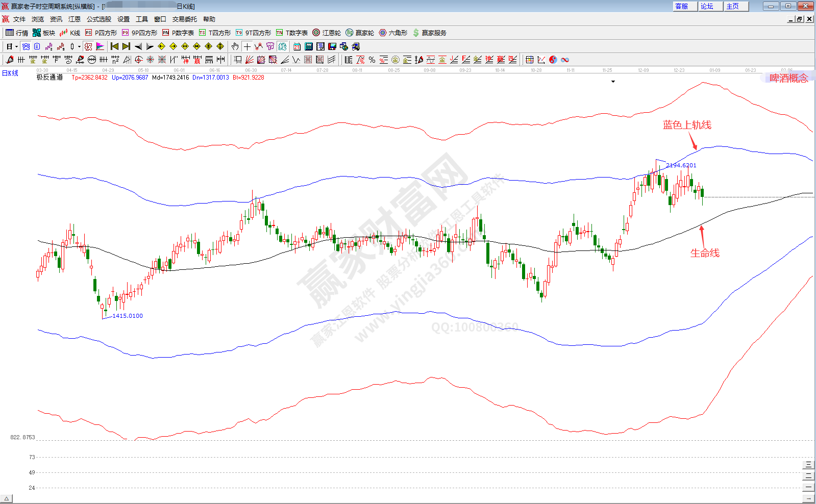816x504 pixels.
Task: Toggle the T数字表 number table view
Action: pos(292,33)
